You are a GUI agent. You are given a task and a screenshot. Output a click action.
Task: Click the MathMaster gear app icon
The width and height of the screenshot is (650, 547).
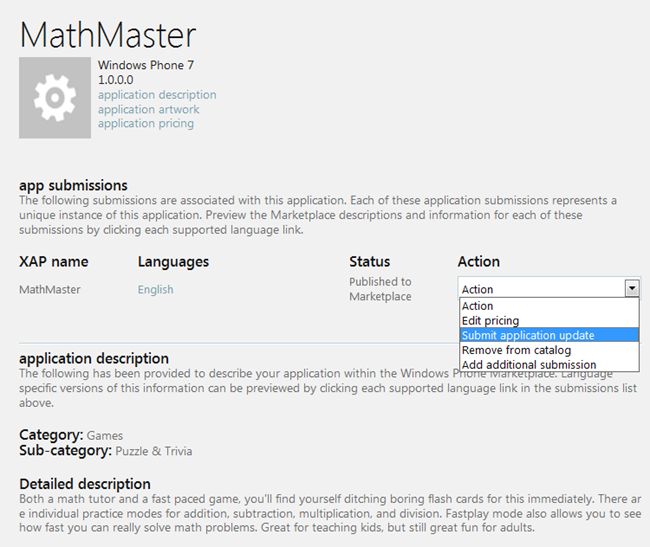55,98
